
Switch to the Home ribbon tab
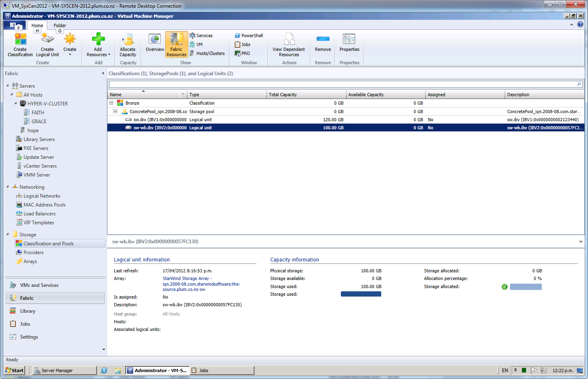pyautogui.click(x=37, y=25)
